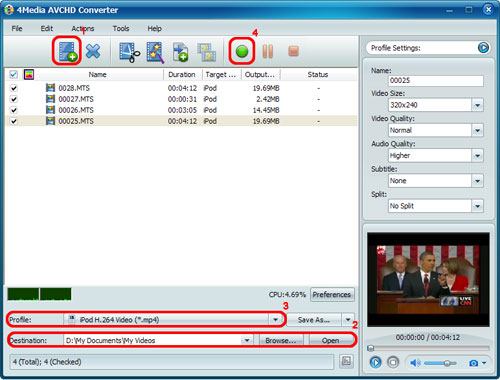Click the 4Media app logo in the title bar
This screenshot has height=380, width=500.
point(9,10)
